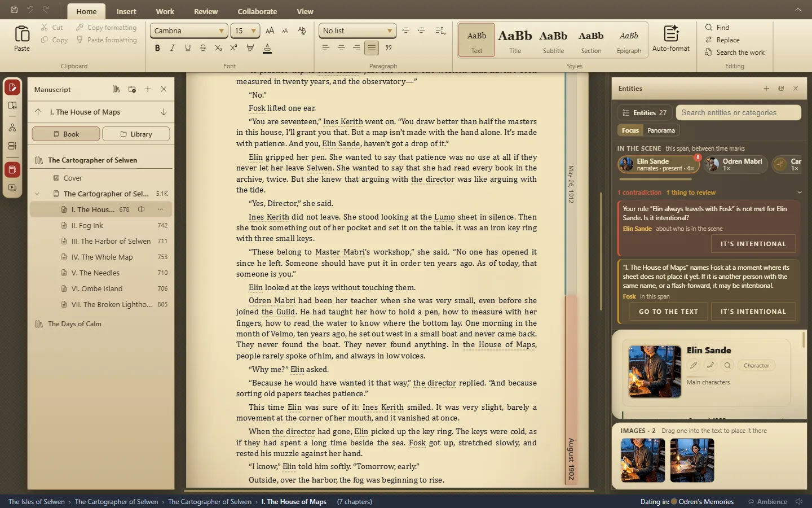Click the clear formatting icon
The height and width of the screenshot is (508, 812).
click(x=302, y=30)
